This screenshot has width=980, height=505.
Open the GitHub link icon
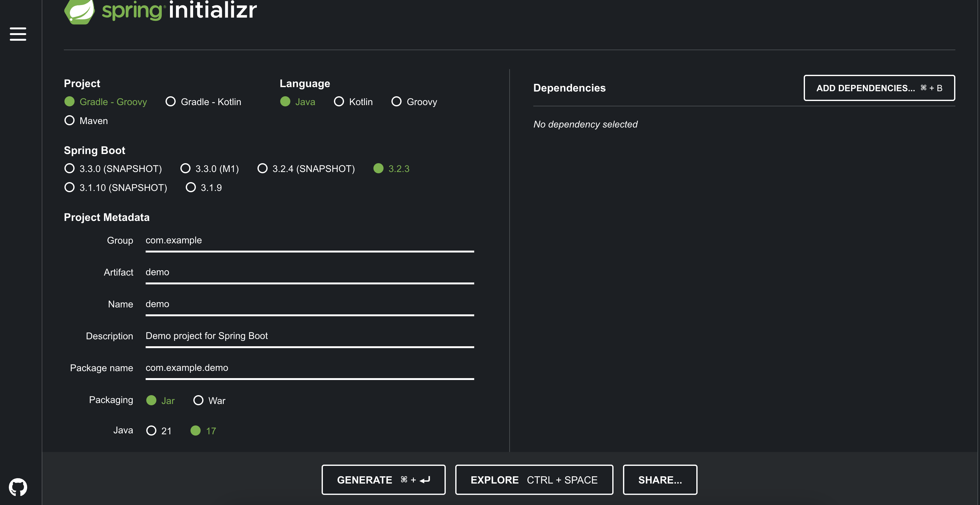[x=18, y=487]
